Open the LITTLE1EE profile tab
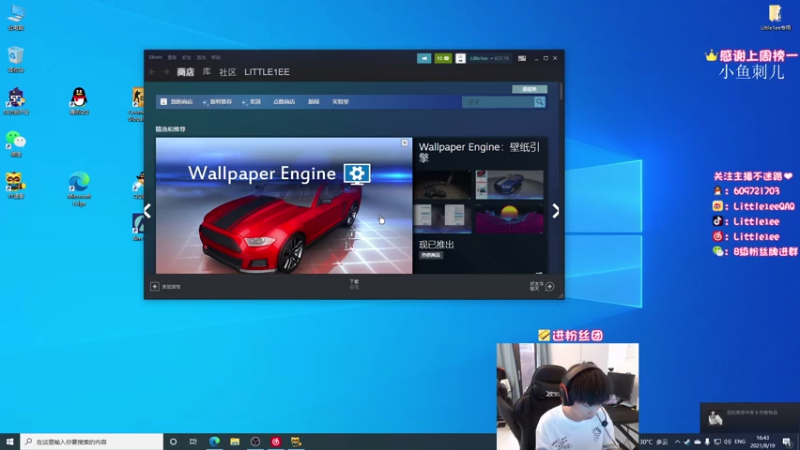This screenshot has width=800, height=450. 267,72
